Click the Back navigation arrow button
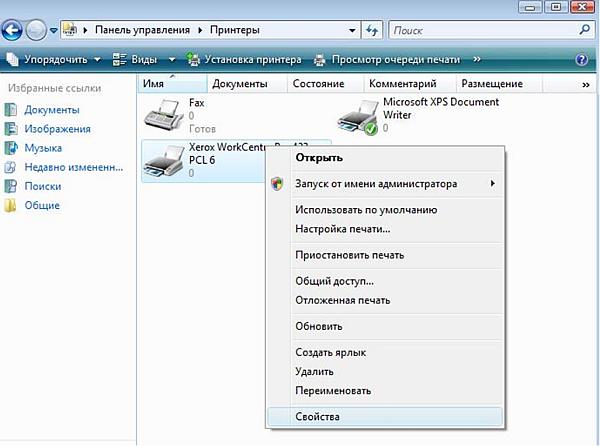Screen dimensions: 600x447 pos(15,31)
